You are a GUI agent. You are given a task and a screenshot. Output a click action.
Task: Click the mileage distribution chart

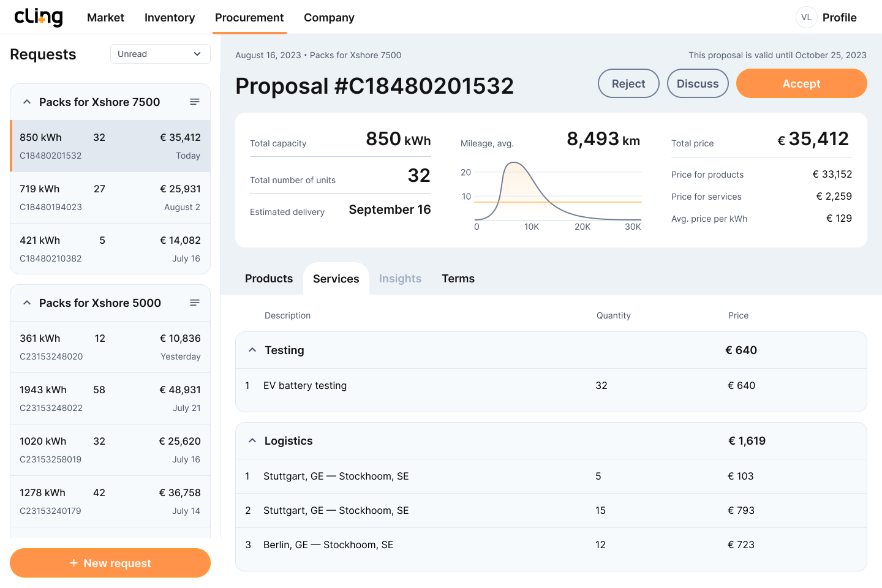[551, 195]
